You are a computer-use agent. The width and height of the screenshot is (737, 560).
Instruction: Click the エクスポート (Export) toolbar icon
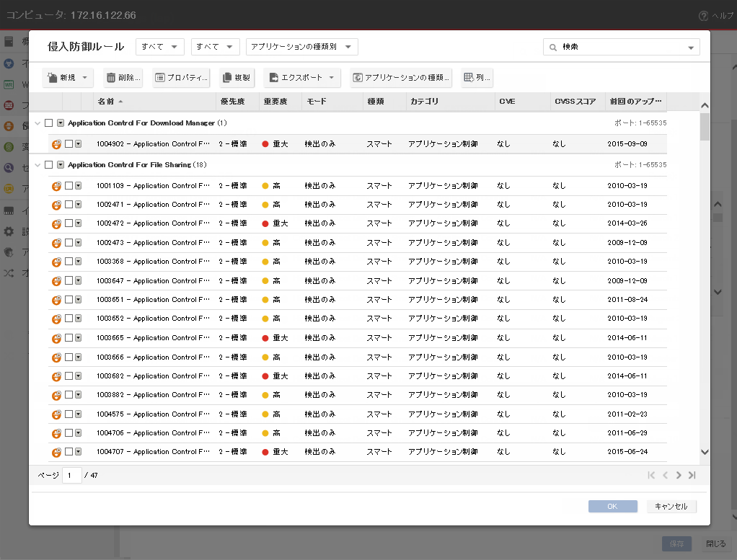273,78
